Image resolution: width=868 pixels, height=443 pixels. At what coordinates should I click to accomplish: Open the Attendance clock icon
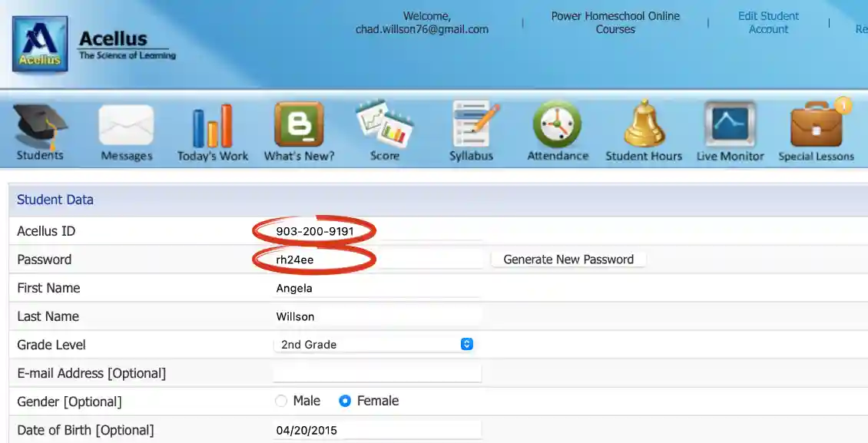click(x=558, y=124)
